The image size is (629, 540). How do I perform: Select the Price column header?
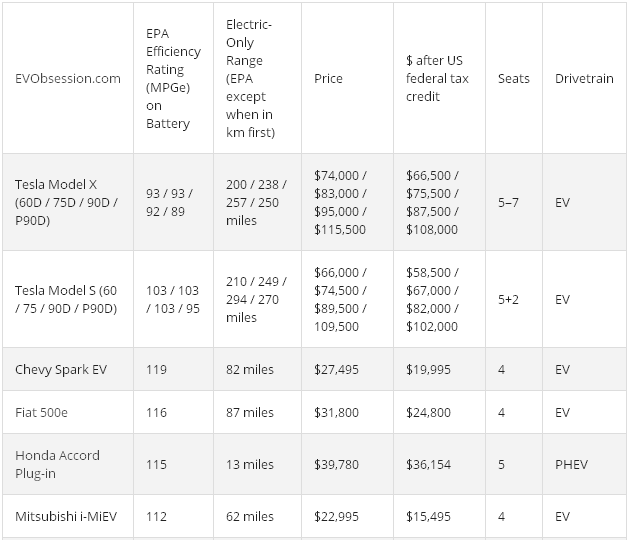328,78
